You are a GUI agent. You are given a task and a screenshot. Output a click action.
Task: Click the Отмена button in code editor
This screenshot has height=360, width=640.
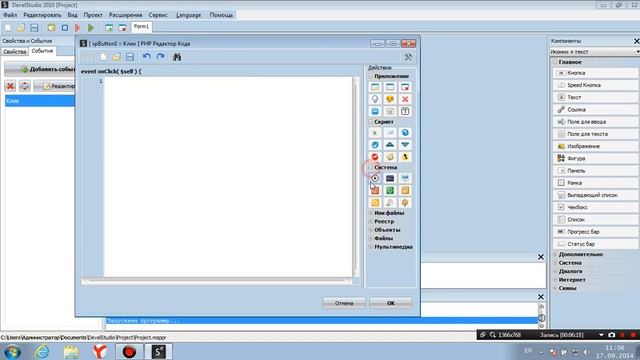[344, 303]
